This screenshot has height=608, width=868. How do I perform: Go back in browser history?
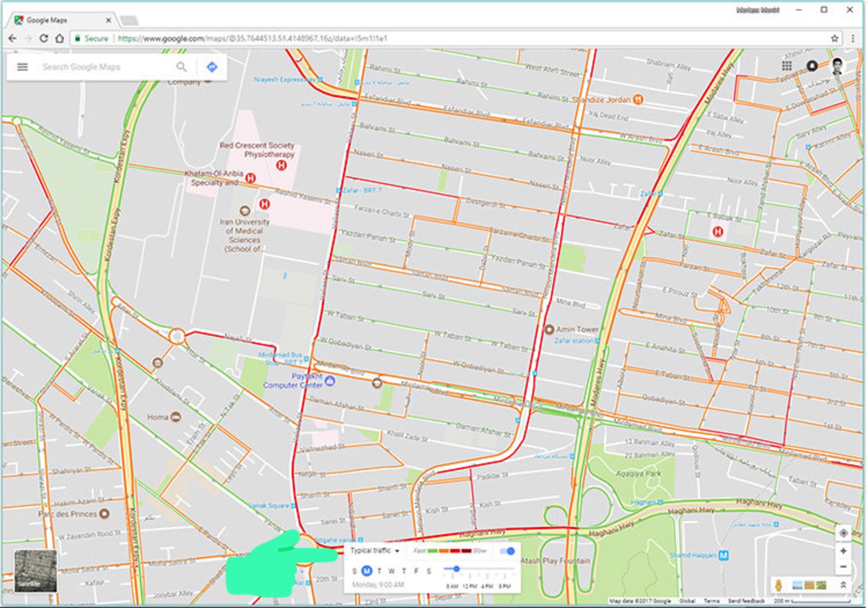point(13,38)
